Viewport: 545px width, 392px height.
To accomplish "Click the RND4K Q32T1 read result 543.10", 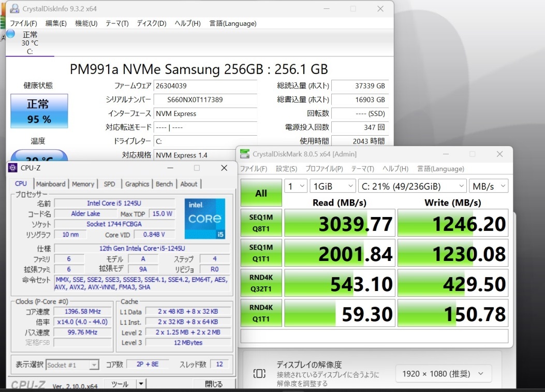I will pos(340,283).
